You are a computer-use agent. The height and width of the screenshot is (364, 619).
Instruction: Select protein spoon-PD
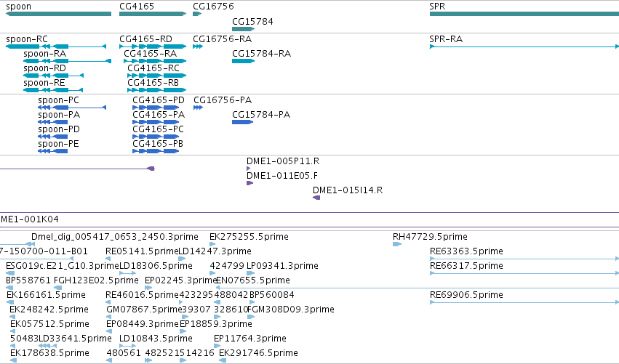click(53, 137)
